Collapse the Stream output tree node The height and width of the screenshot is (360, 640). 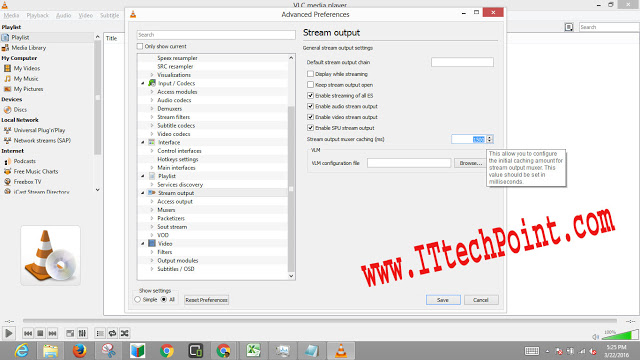tap(143, 193)
